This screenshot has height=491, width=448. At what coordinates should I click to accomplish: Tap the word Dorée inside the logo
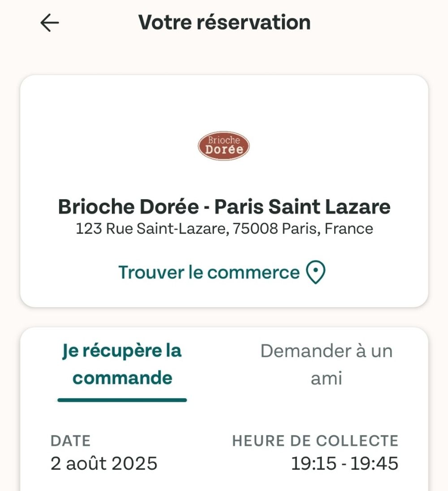(x=224, y=149)
